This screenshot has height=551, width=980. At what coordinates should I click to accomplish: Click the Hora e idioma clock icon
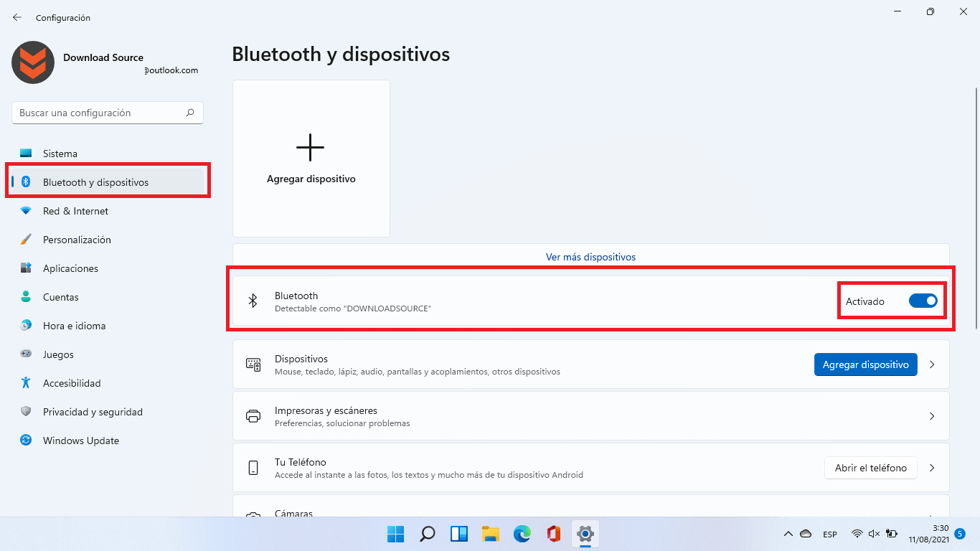tap(26, 326)
